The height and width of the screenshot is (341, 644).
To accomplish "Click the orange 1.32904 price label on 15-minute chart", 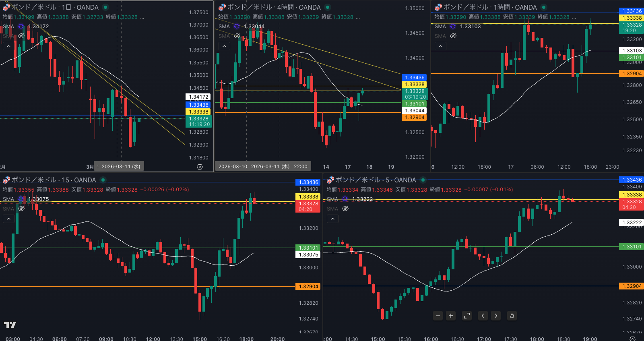I will [x=308, y=287].
